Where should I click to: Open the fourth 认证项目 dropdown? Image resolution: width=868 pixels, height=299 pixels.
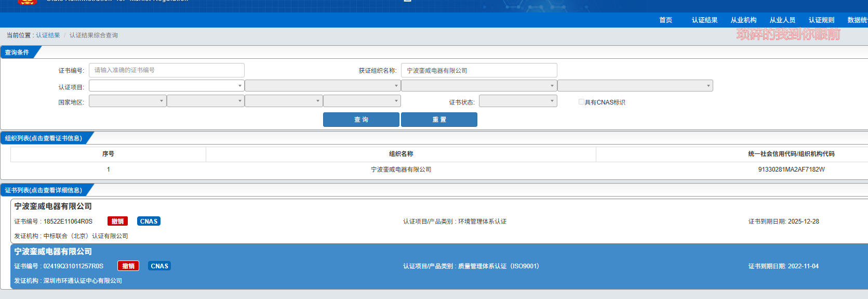pos(635,85)
